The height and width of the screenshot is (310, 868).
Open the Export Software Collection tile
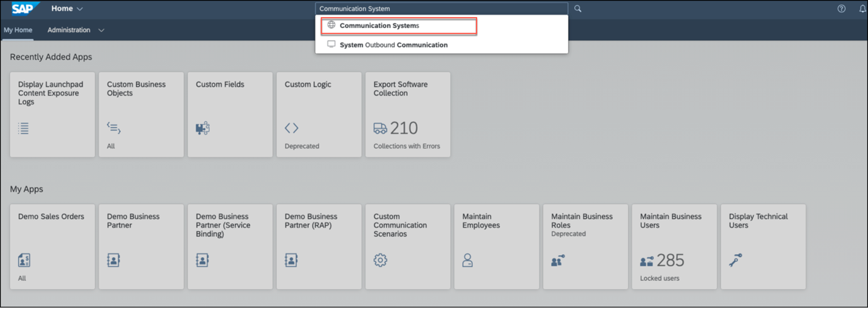(x=408, y=115)
